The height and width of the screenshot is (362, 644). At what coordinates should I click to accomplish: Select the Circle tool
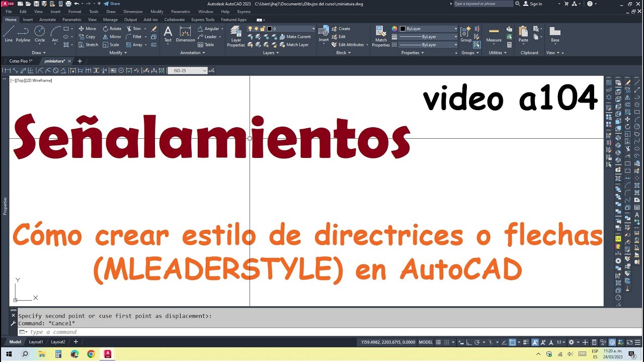click(40, 34)
